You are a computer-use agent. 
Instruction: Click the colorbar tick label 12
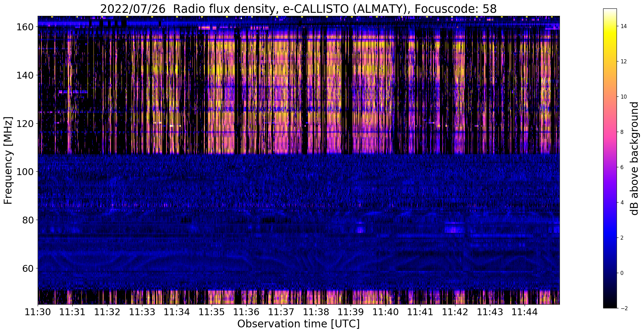(x=624, y=61)
